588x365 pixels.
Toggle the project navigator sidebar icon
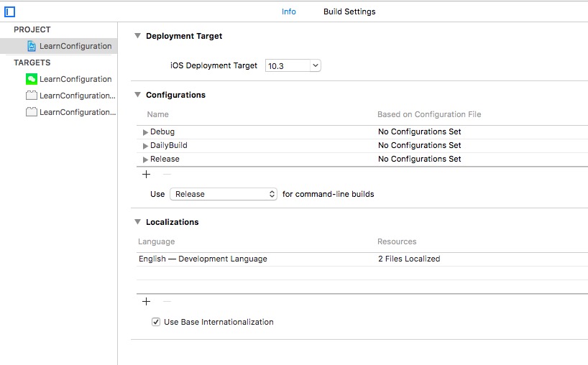pos(10,12)
